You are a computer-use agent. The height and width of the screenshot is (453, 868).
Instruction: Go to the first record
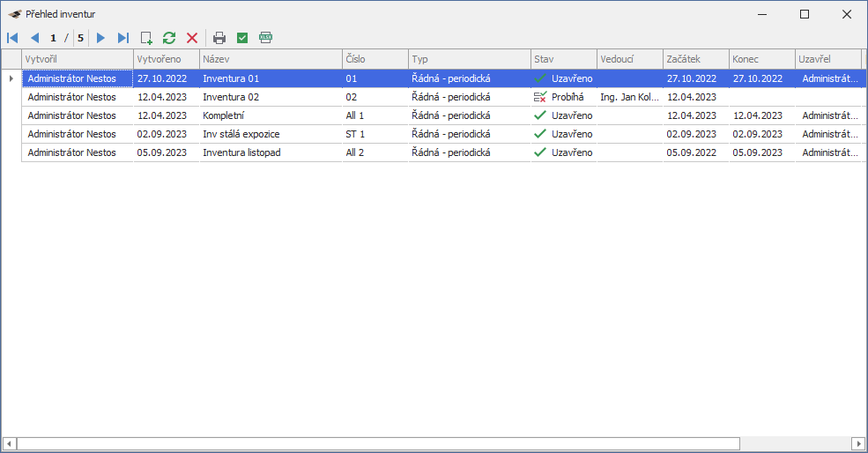12,38
